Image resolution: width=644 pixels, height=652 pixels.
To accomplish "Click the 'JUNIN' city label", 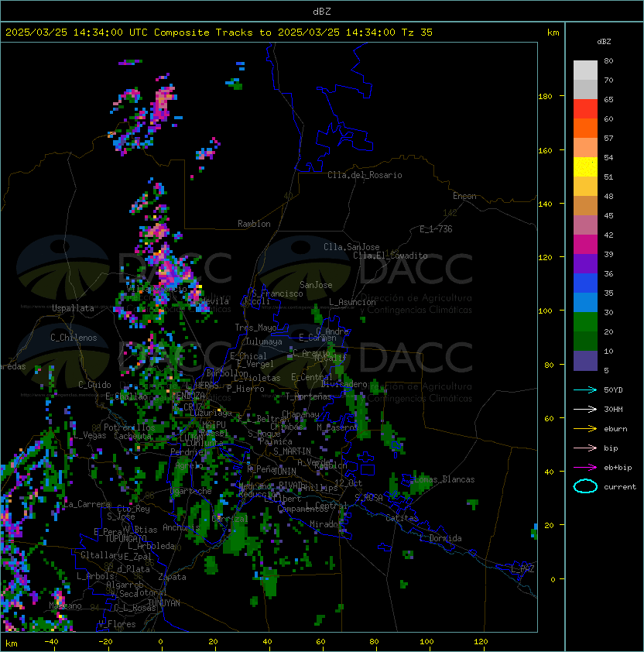I will (284, 471).
